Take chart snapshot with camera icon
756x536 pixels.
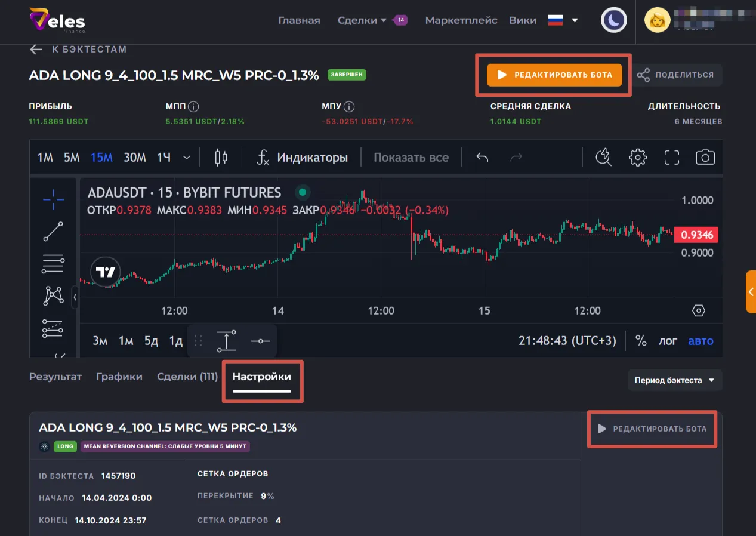click(x=705, y=158)
